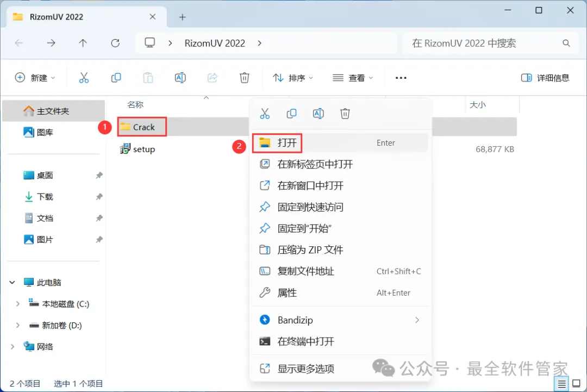Expand the 新加卷 (D:) node
The image size is (587, 392).
coord(17,325)
